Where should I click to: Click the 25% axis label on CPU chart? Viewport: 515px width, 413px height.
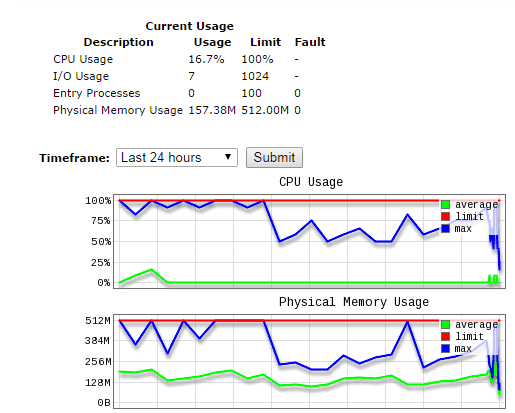pos(101,263)
